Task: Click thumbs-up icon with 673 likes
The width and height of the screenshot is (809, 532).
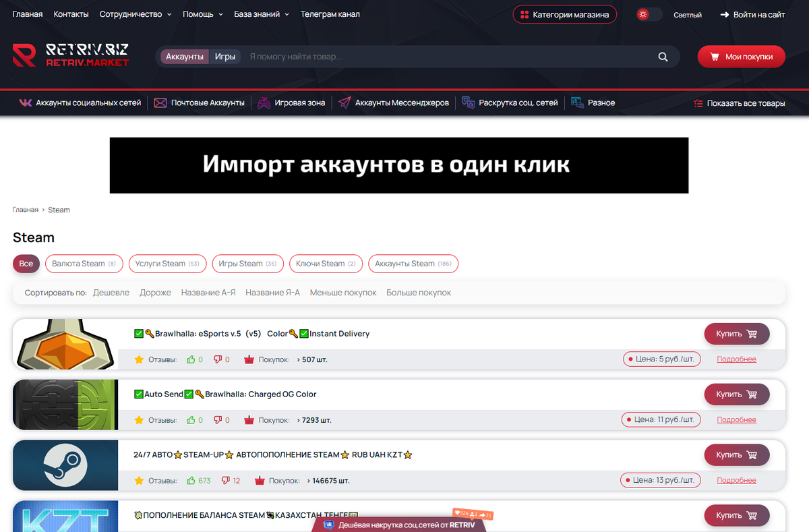Action: (191, 481)
